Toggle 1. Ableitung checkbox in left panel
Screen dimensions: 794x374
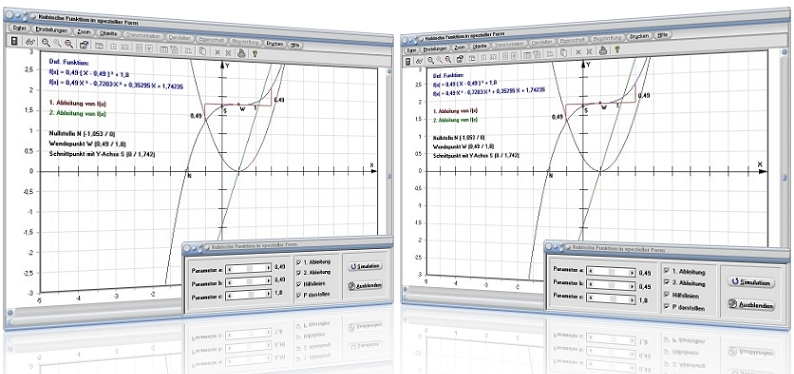[x=298, y=262]
